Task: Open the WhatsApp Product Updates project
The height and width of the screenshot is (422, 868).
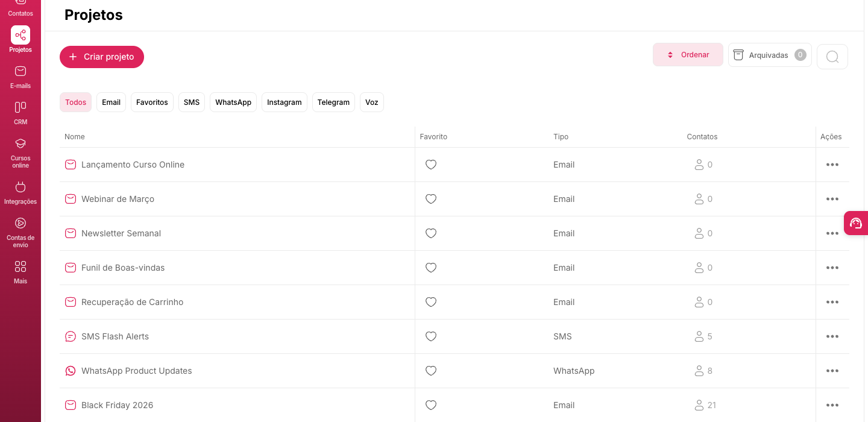Action: [137, 371]
